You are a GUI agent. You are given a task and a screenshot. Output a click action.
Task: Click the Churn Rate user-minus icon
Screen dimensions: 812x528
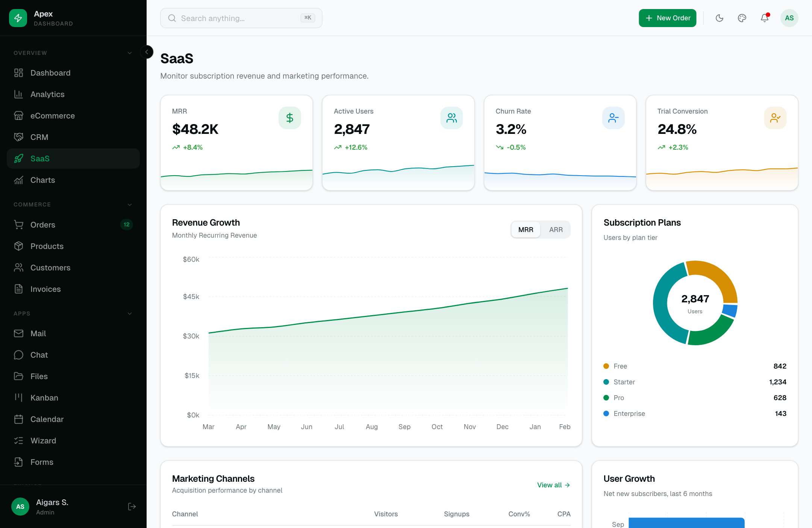[614, 118]
